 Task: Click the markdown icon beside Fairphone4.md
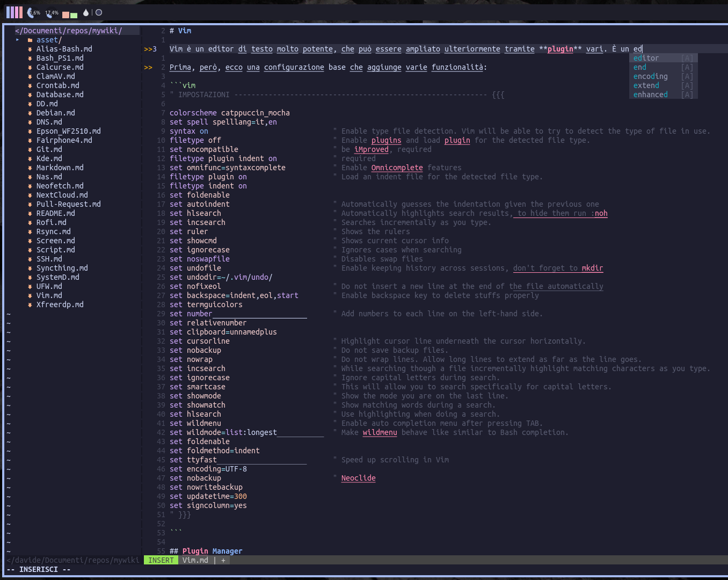click(30, 140)
